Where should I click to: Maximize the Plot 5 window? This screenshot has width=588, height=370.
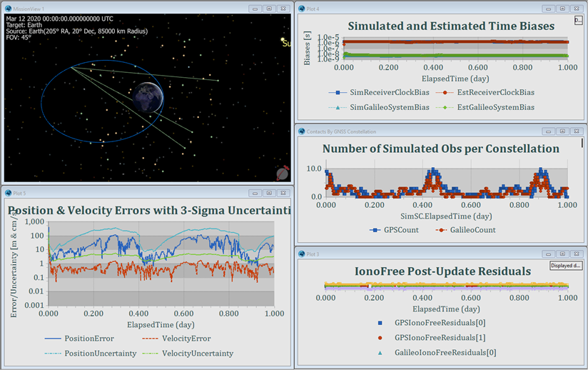pos(269,193)
